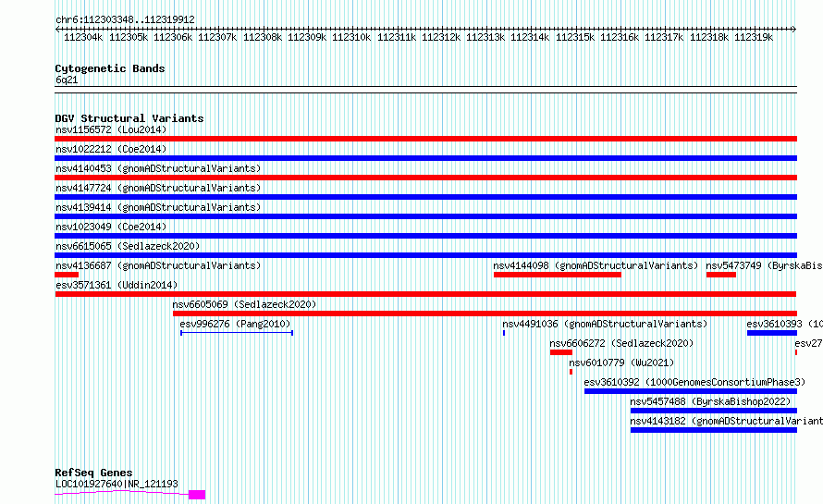
Task: Click the 112308k ruler tick label
Action: pos(263,38)
